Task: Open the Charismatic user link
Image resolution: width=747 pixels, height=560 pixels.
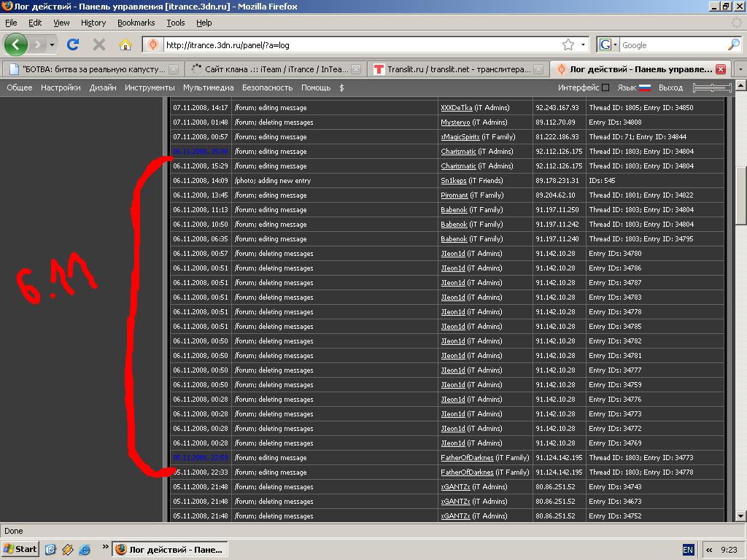Action: (x=458, y=152)
